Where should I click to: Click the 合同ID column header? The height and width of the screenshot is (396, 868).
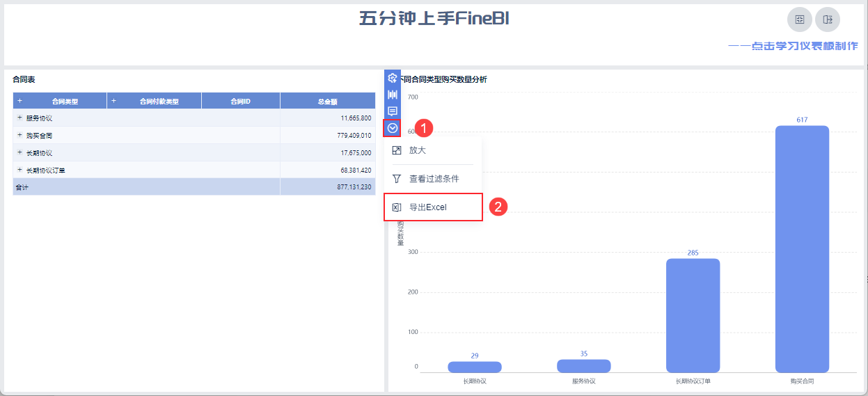(x=240, y=102)
